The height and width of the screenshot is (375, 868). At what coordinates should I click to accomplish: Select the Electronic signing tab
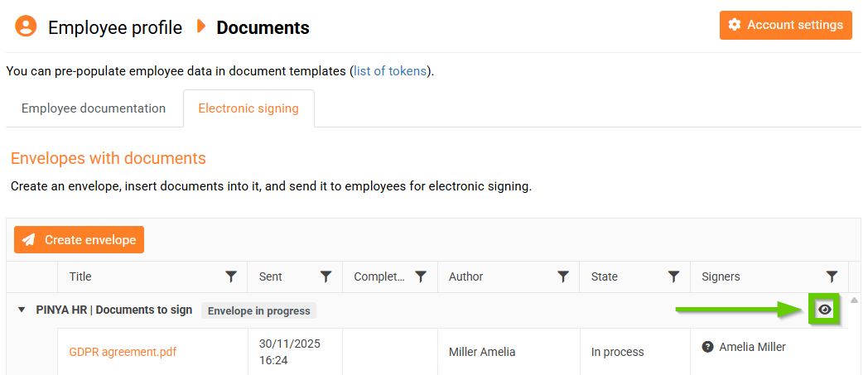pyautogui.click(x=248, y=108)
